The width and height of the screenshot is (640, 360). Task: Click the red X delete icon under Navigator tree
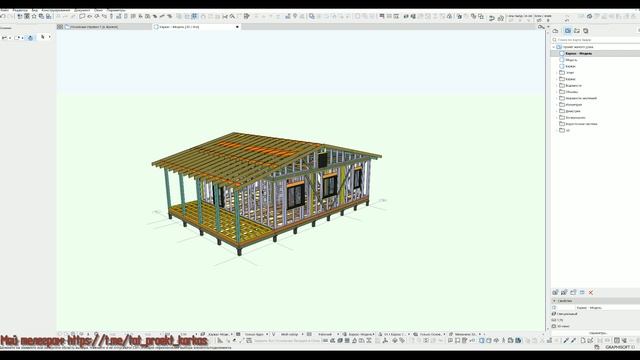click(591, 292)
